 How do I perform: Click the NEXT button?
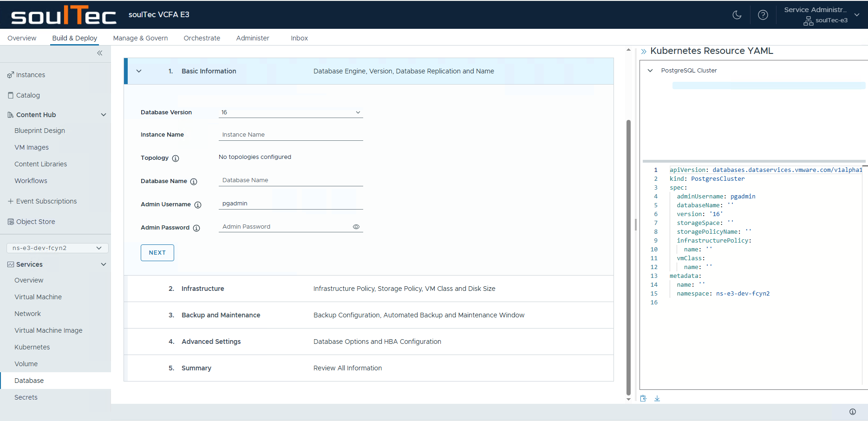pyautogui.click(x=157, y=253)
